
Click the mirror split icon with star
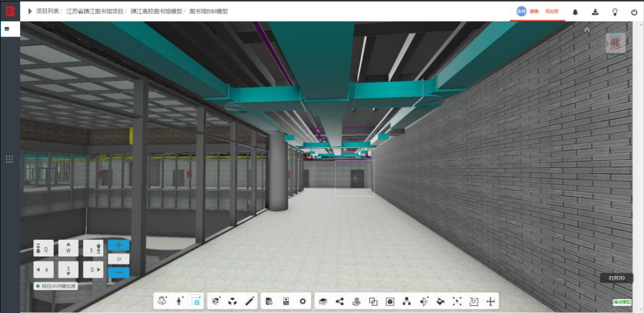(423, 301)
